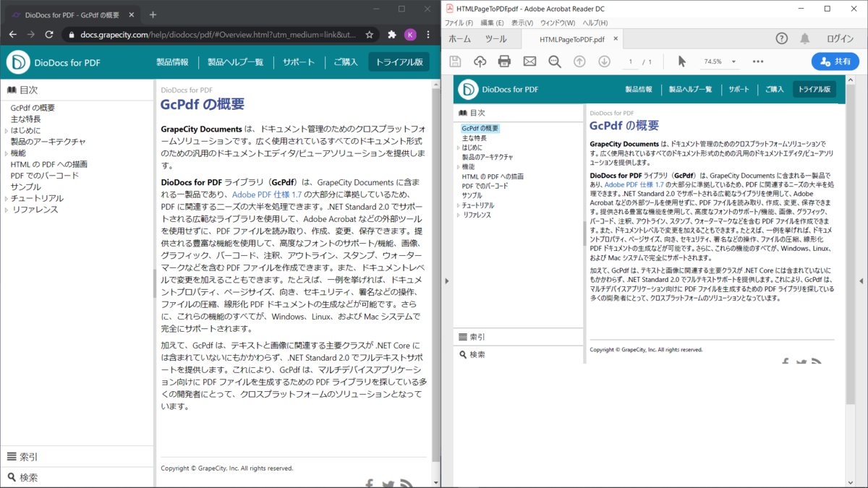This screenshot has width=868, height=488.
Task: Go to previous page in Acrobat
Action: [579, 61]
